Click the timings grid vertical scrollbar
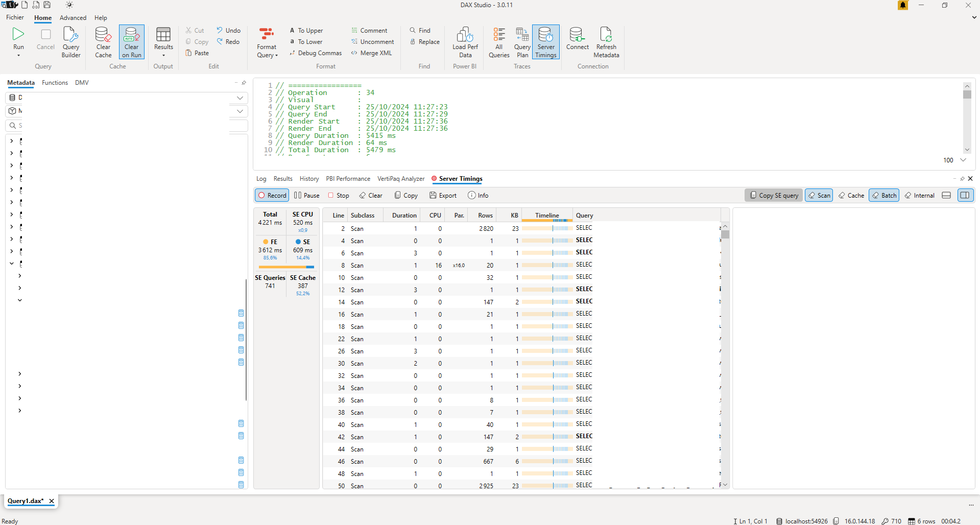The image size is (980, 525). point(725,355)
